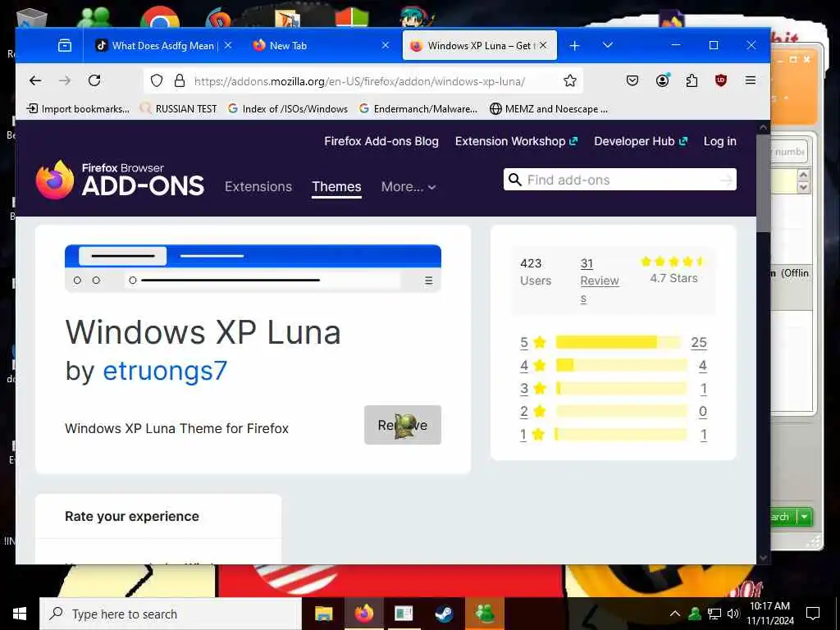This screenshot has height=630, width=840.
Task: Click the Log in link
Action: pyautogui.click(x=720, y=141)
